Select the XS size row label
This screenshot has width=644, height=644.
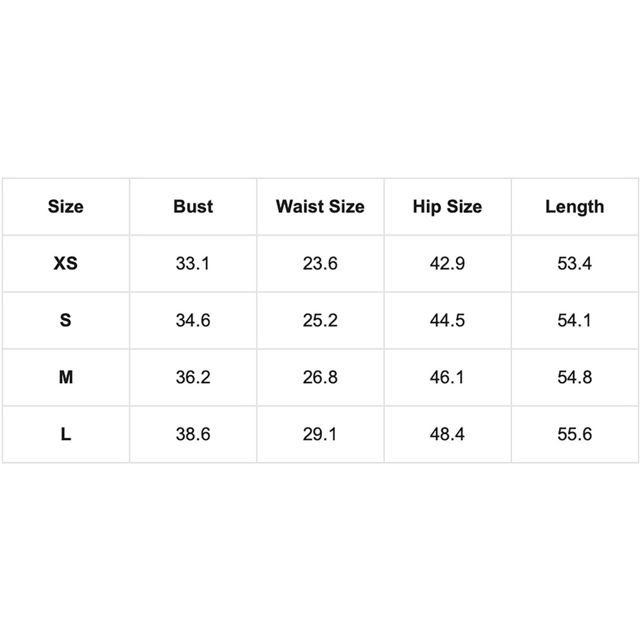point(66,263)
